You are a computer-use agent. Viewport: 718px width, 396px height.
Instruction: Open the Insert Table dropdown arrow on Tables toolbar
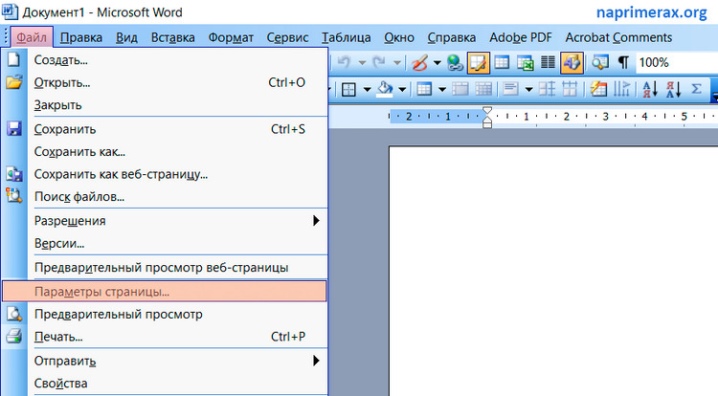pos(442,89)
